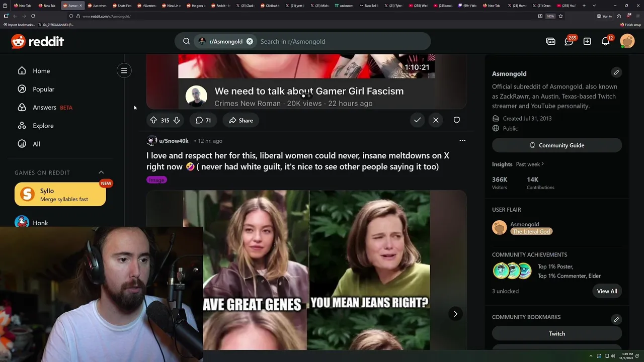The image size is (644, 362).
Task: Click the Create post plus icon
Action: pos(587,41)
